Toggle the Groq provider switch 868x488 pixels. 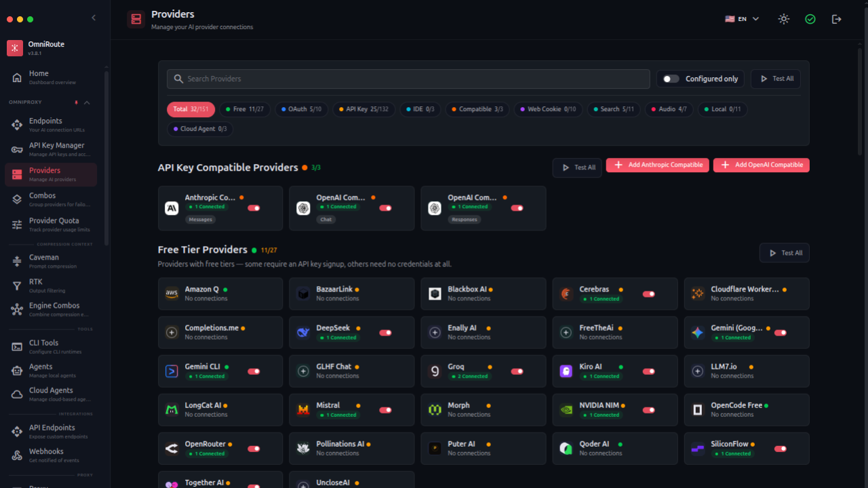click(517, 371)
